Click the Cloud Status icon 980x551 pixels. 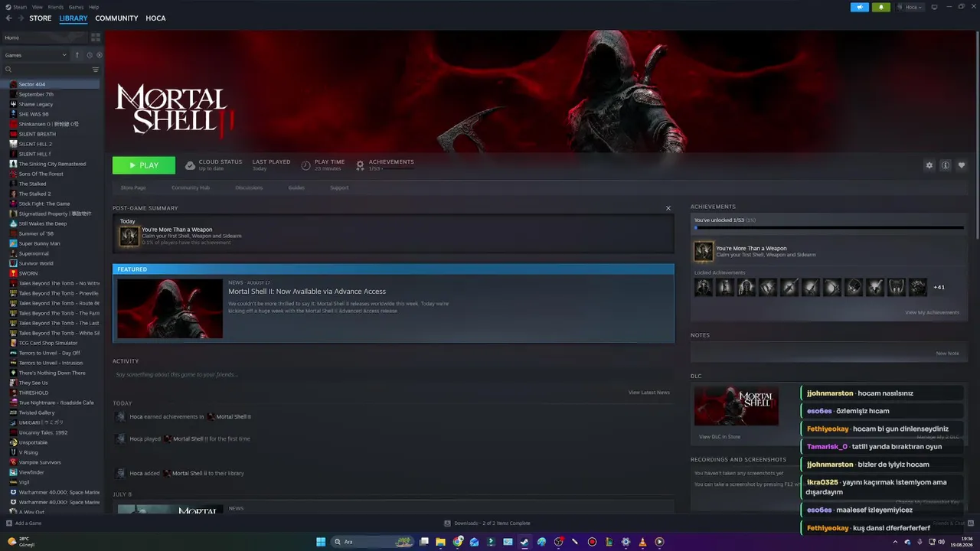pos(190,165)
